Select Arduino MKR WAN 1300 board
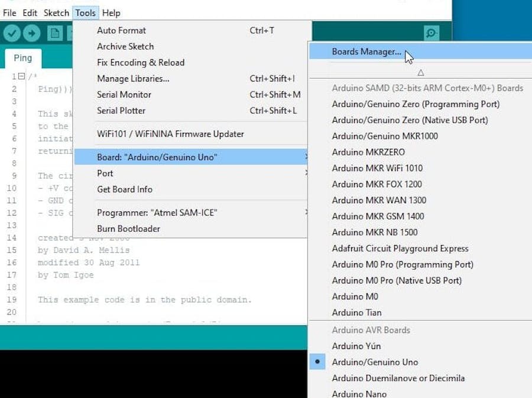The width and height of the screenshot is (532, 398). pos(421,200)
